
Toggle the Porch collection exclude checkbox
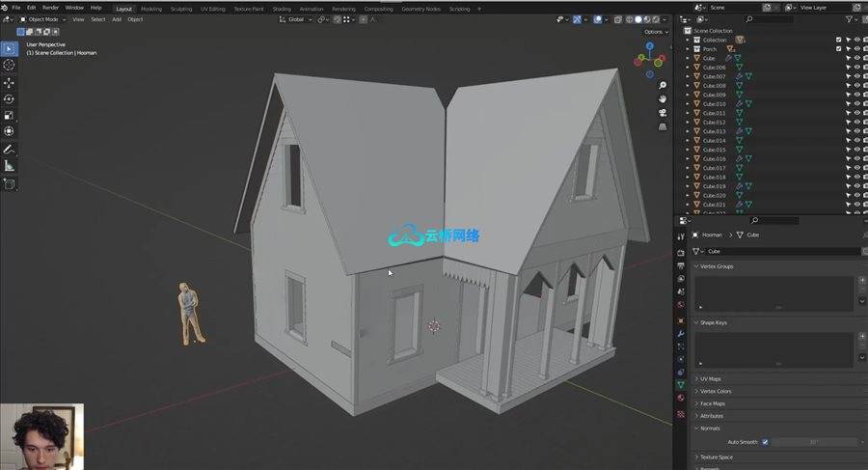point(839,49)
